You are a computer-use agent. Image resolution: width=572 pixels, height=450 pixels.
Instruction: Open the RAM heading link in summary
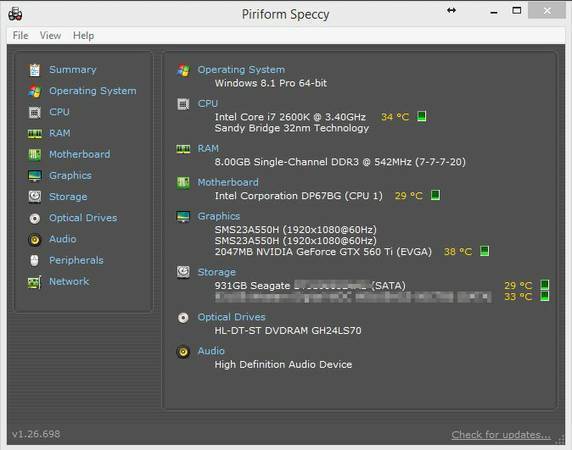pyautogui.click(x=208, y=149)
